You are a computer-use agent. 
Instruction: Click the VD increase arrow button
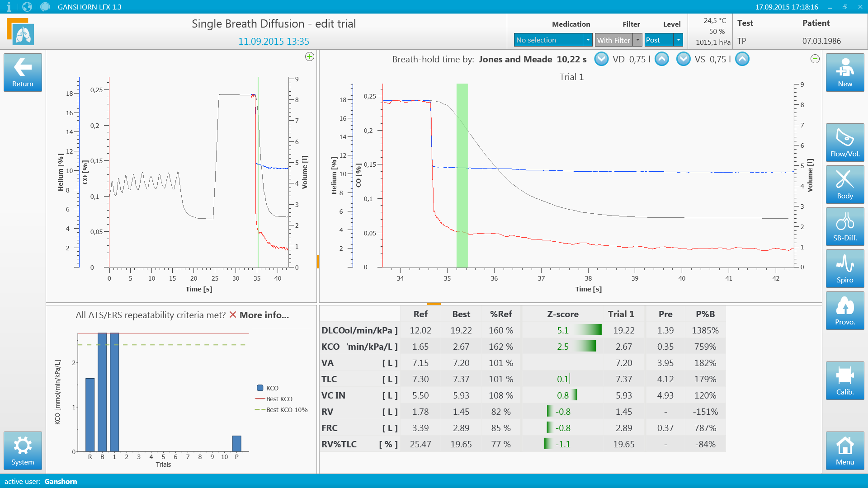[x=662, y=59]
